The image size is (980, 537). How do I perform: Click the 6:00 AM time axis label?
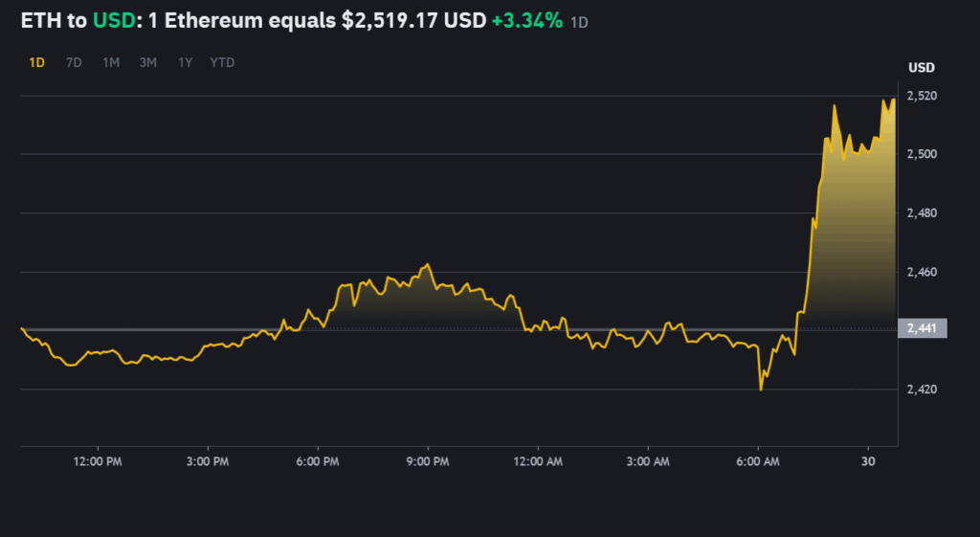click(758, 461)
